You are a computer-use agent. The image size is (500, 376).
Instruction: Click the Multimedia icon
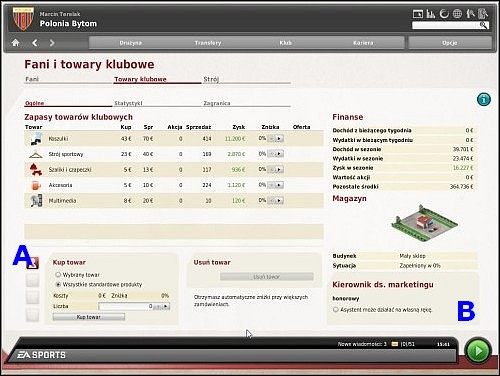pyautogui.click(x=36, y=200)
